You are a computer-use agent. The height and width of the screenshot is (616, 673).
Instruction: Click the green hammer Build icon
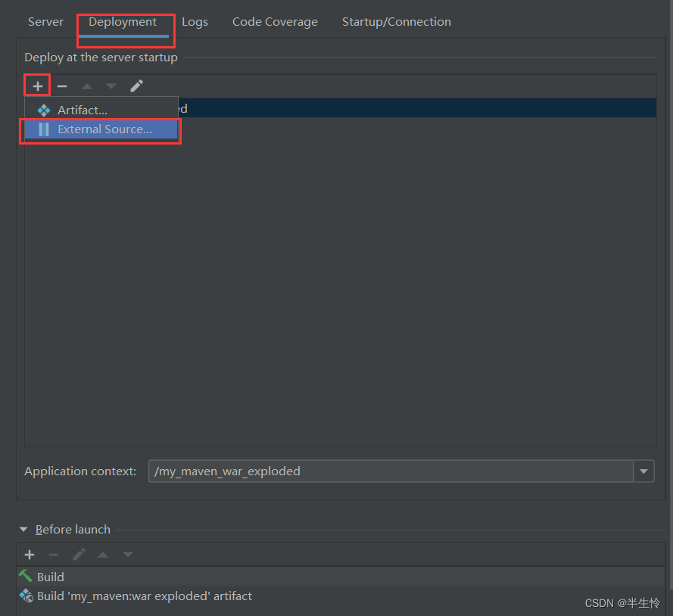coord(25,576)
